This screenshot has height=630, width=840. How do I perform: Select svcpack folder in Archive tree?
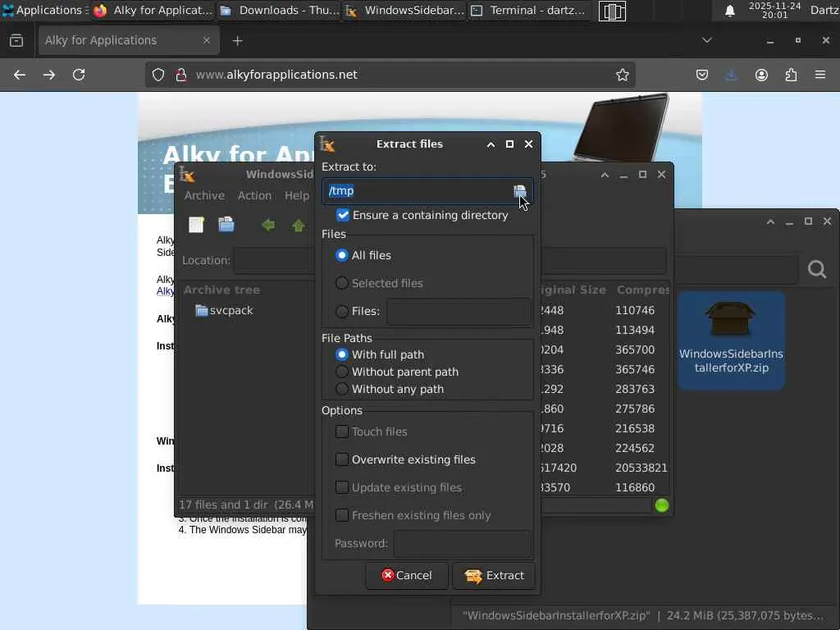(x=224, y=311)
